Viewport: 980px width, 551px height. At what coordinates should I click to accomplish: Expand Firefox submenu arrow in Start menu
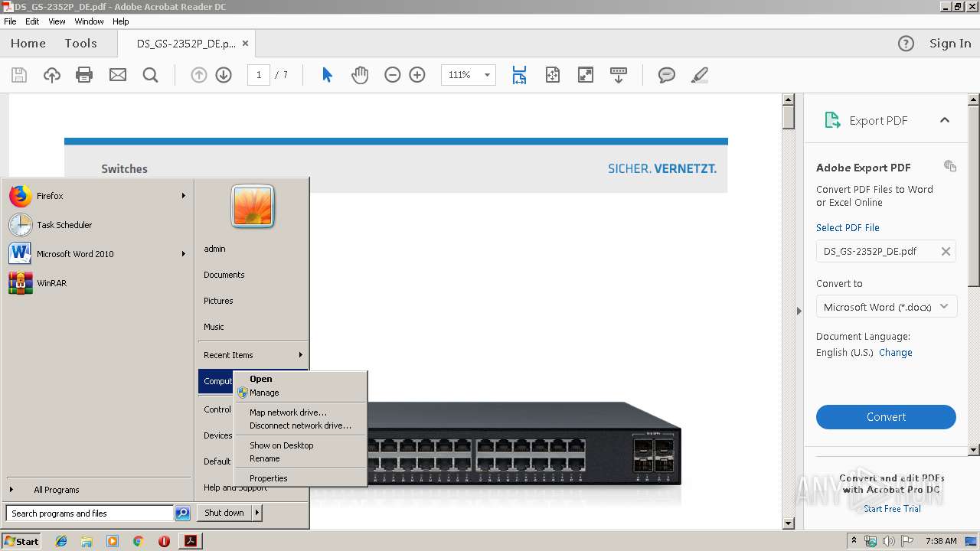(184, 196)
